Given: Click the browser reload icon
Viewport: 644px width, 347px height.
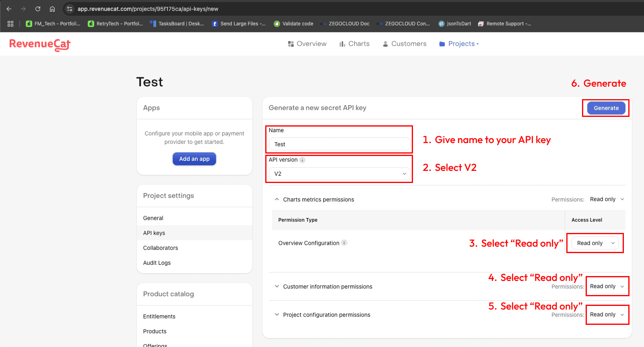Looking at the screenshot, I should [38, 9].
